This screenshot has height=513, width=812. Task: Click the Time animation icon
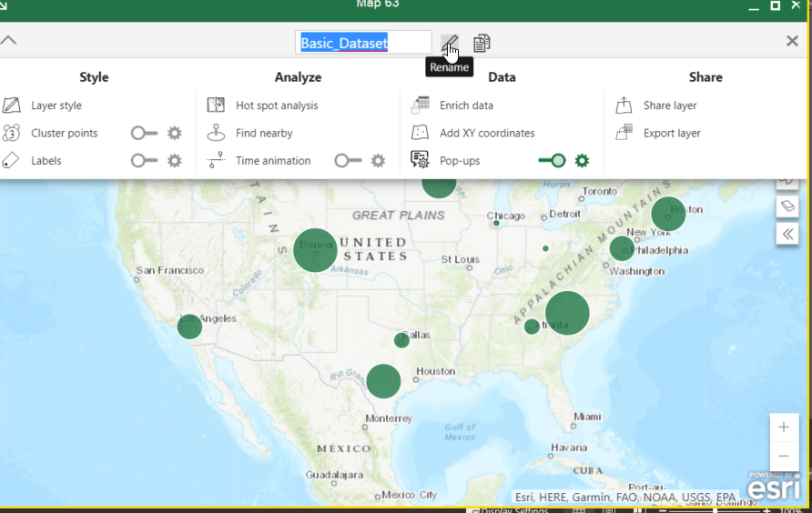click(216, 160)
